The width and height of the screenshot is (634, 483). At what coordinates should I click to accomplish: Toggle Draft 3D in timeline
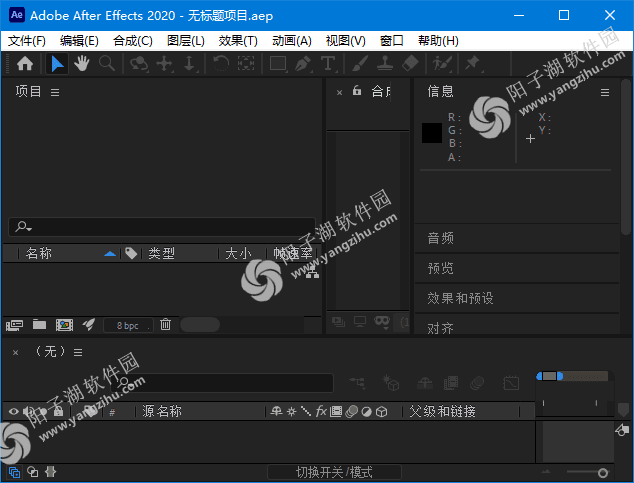click(x=391, y=382)
